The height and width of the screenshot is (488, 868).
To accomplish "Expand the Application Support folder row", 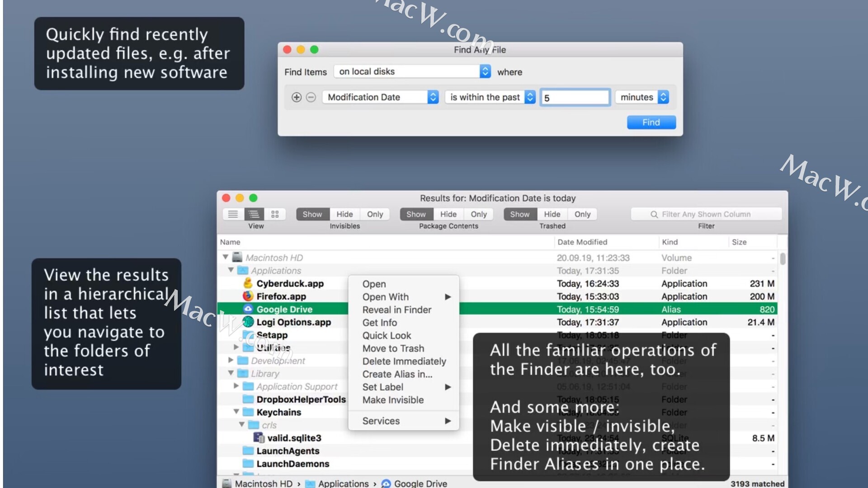I will [236, 386].
